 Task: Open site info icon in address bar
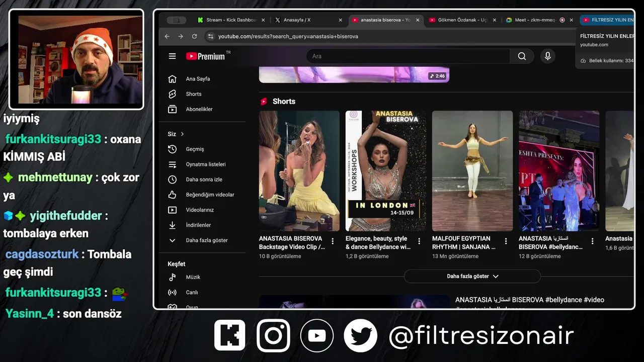click(211, 36)
